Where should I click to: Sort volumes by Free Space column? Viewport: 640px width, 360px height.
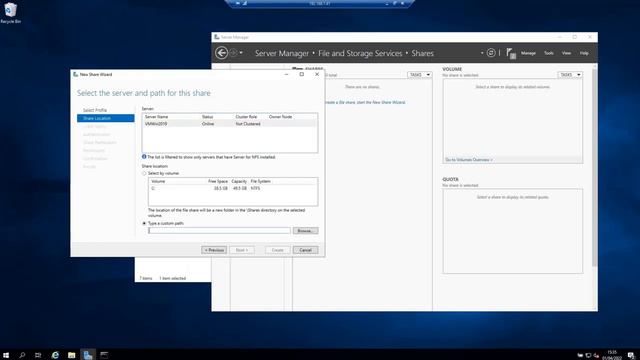218,181
